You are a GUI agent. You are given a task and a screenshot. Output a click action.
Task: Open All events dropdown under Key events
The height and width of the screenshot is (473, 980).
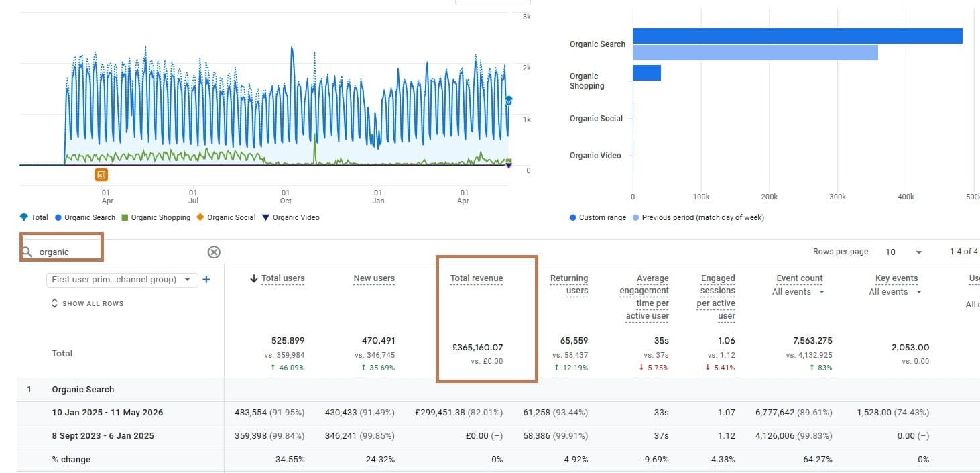[896, 292]
